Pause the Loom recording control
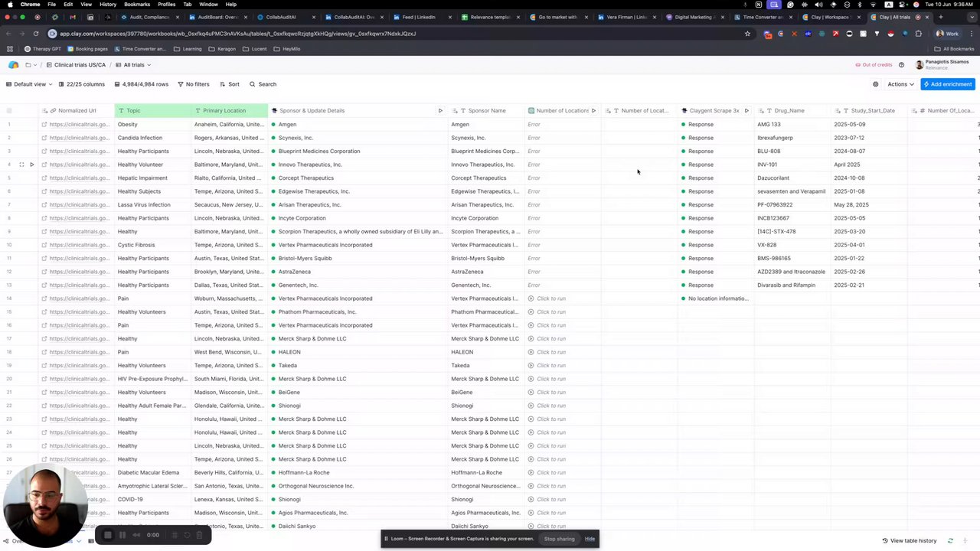 [122, 535]
